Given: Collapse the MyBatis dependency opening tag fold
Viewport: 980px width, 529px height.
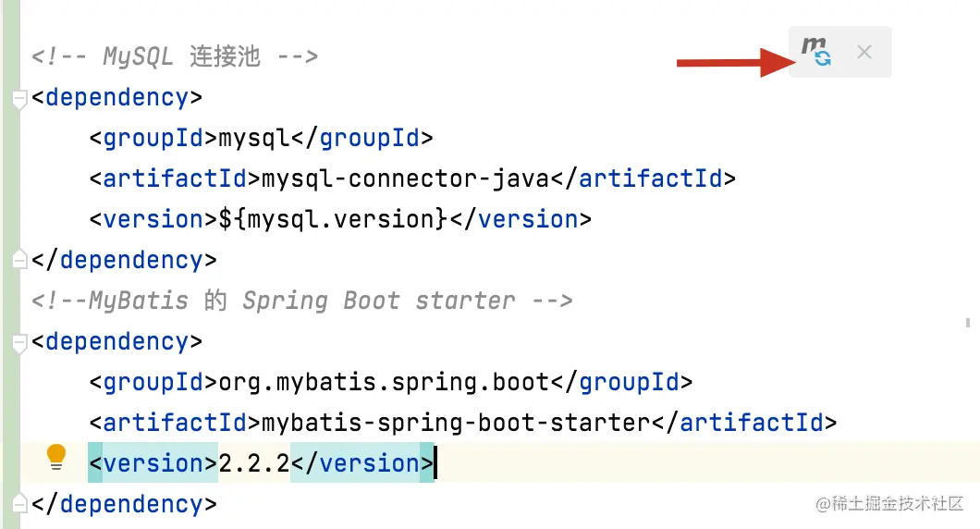Looking at the screenshot, I should [x=20, y=343].
